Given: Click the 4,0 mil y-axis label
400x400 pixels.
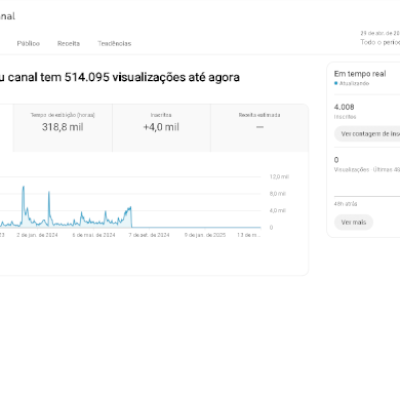Looking at the screenshot, I should click(278, 211).
